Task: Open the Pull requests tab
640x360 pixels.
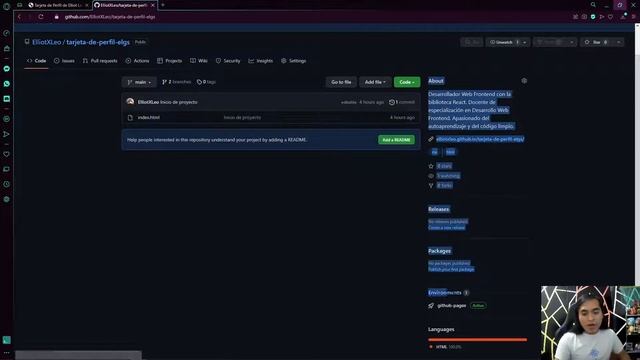Action: (x=100, y=61)
